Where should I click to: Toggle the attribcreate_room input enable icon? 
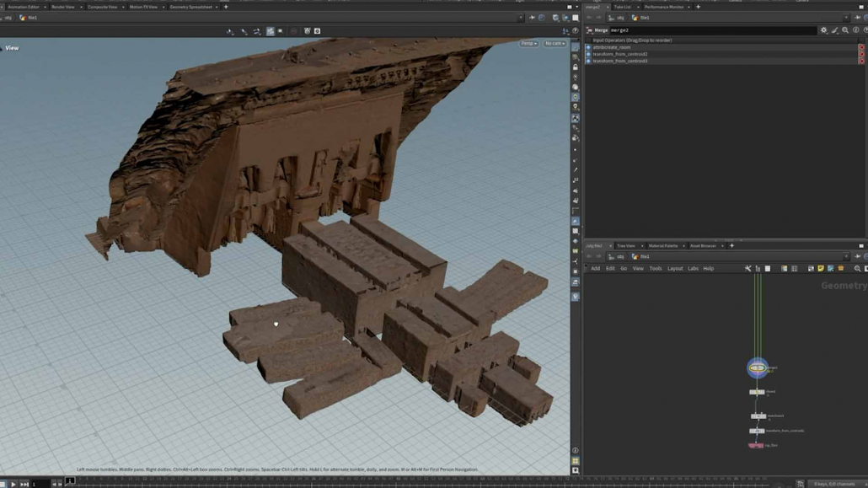pos(588,47)
